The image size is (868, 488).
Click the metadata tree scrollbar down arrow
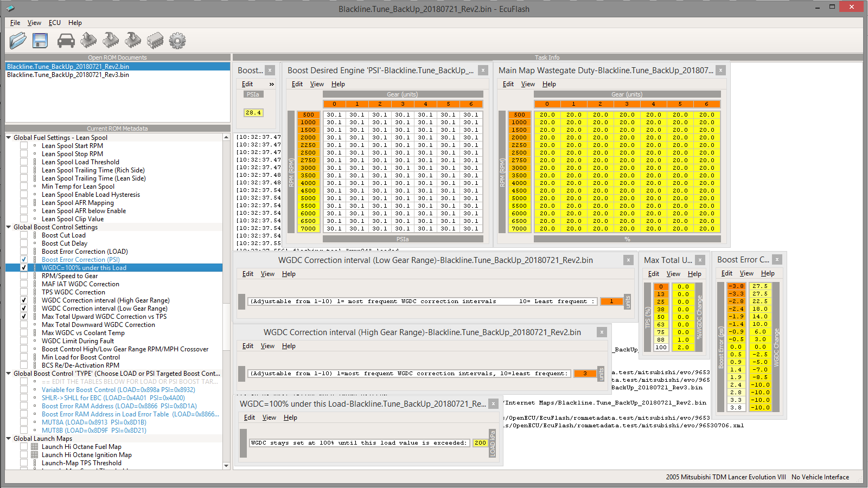pyautogui.click(x=226, y=465)
